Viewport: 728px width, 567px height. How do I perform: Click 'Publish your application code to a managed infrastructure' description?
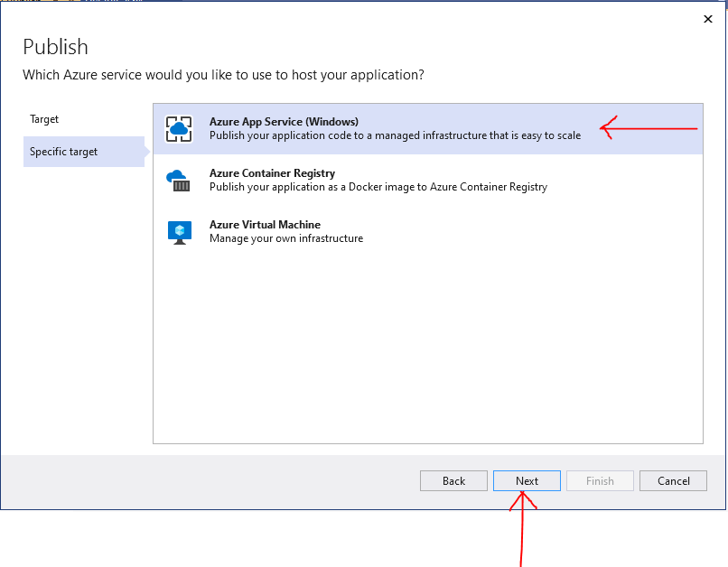click(395, 135)
